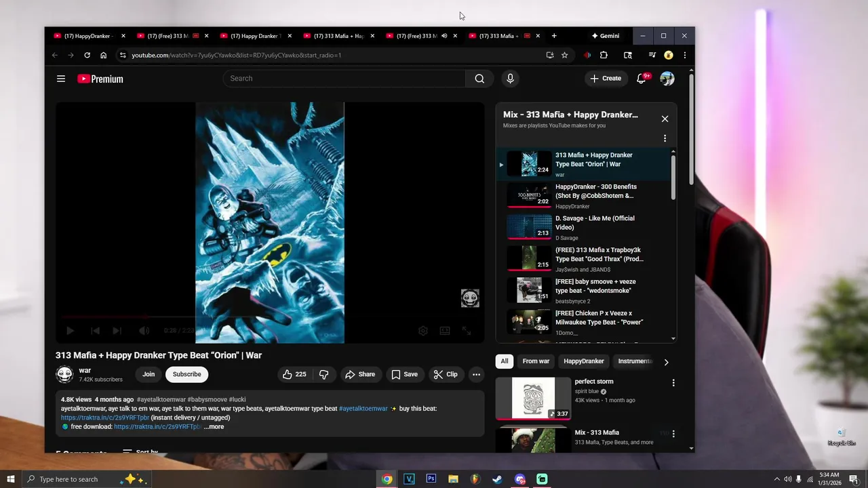Open FL Studio from the taskbar
868x488 pixels.
click(475, 479)
